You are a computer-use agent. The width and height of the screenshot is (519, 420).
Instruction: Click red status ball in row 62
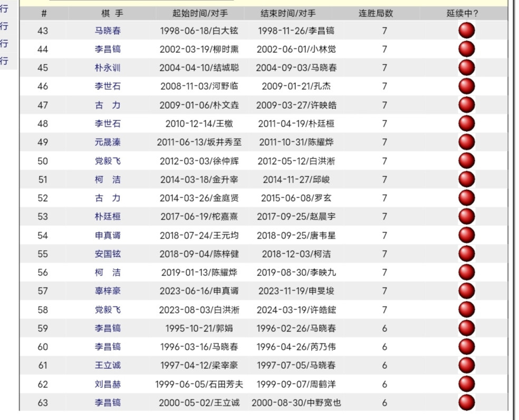(467, 384)
